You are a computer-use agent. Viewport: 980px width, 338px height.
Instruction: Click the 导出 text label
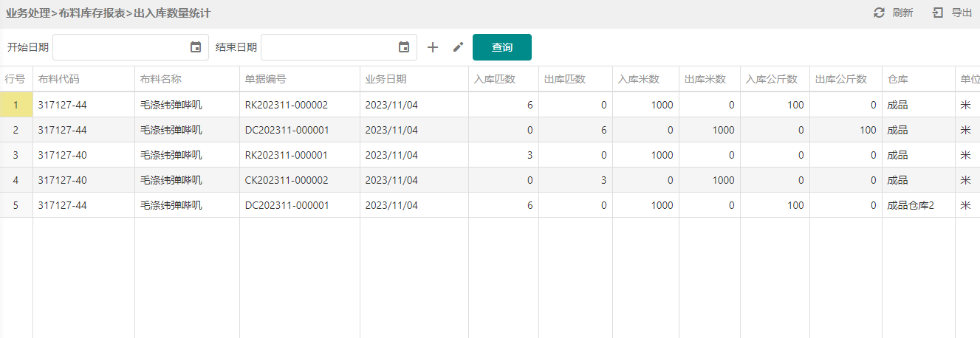[962, 13]
